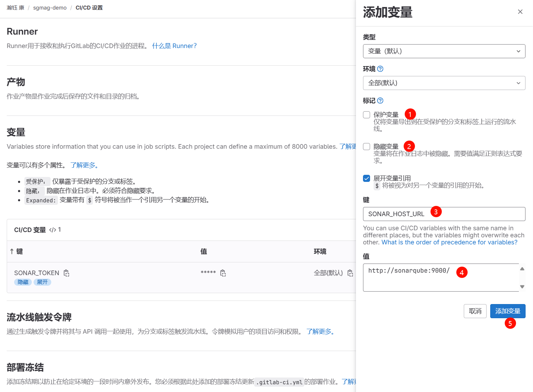Open help icon next to 环境

pyautogui.click(x=380, y=69)
